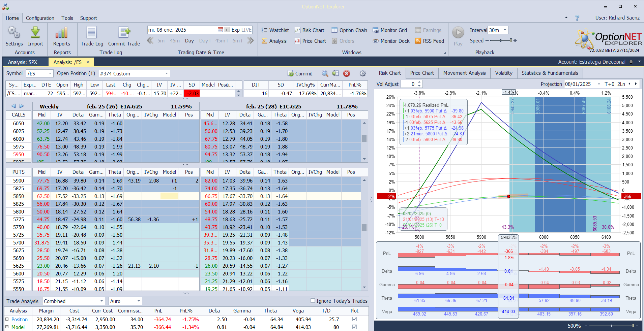Switch to Statistics & Fundamentals tab
The image size is (644, 331).
click(550, 73)
